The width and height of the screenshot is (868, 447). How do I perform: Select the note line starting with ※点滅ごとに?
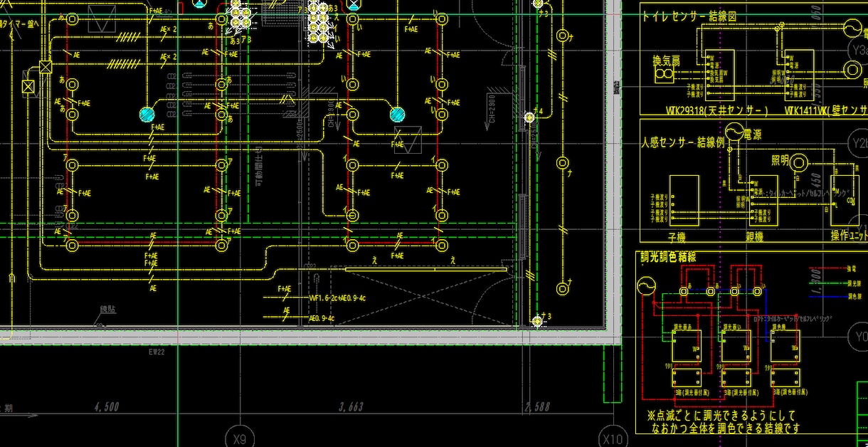[x=721, y=415]
